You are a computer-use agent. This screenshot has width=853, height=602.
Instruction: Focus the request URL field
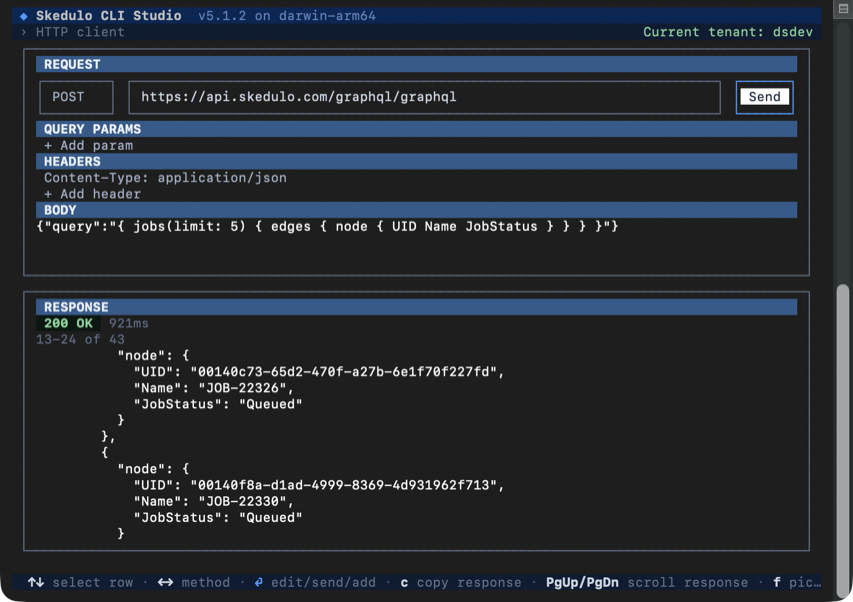click(x=424, y=97)
